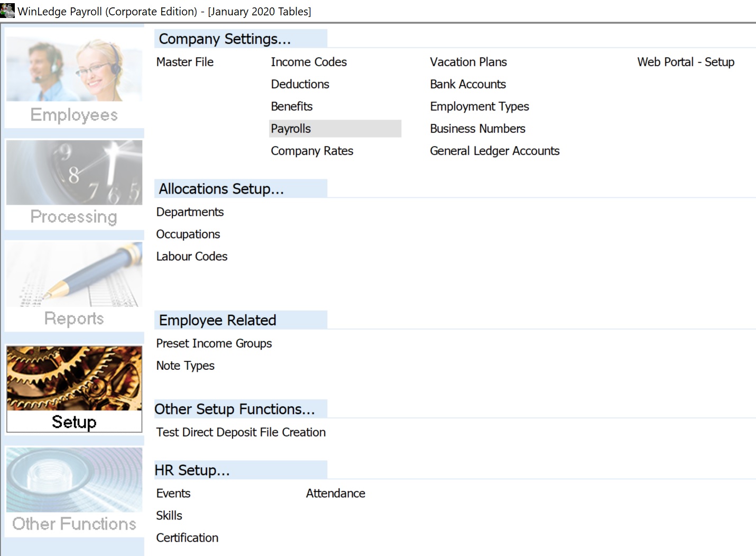Open Preset Income Groups
The image size is (756, 556).
pos(214,343)
